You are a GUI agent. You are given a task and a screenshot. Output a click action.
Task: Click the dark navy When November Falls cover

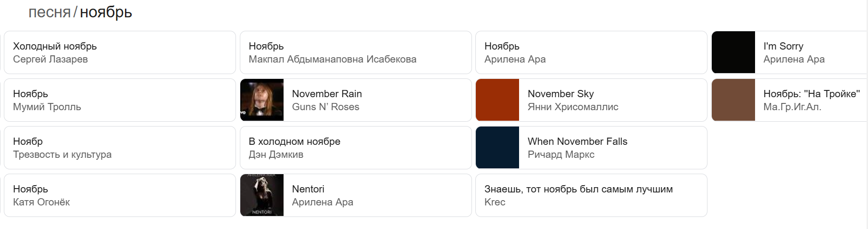pyautogui.click(x=497, y=148)
